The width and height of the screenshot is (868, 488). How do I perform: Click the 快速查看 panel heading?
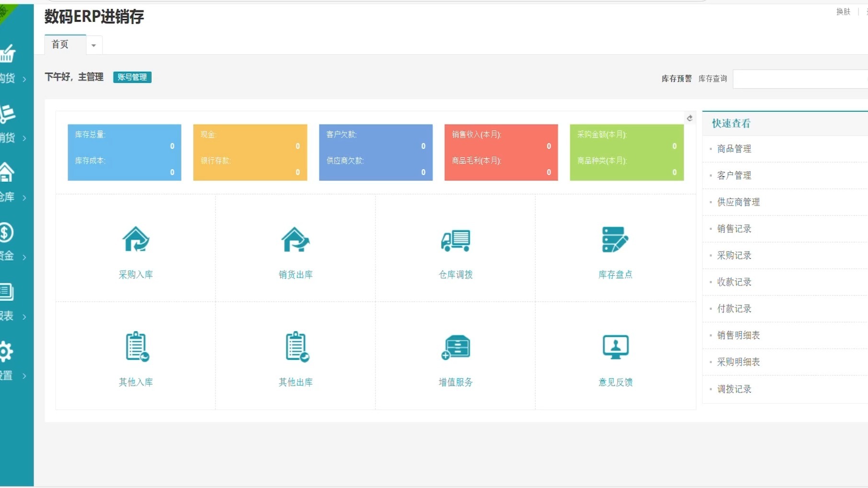731,124
